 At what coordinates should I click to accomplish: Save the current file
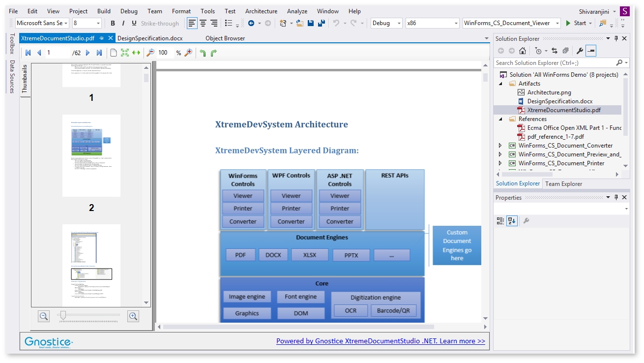coord(311,23)
